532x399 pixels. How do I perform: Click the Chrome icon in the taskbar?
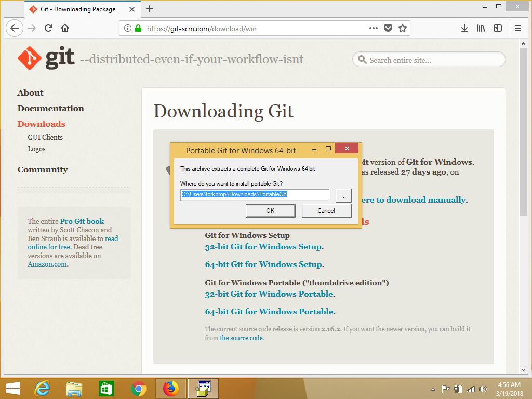pos(138,388)
